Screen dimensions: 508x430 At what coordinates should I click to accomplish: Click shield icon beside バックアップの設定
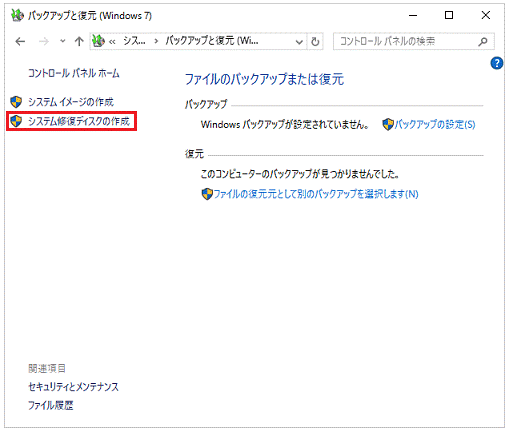point(388,125)
